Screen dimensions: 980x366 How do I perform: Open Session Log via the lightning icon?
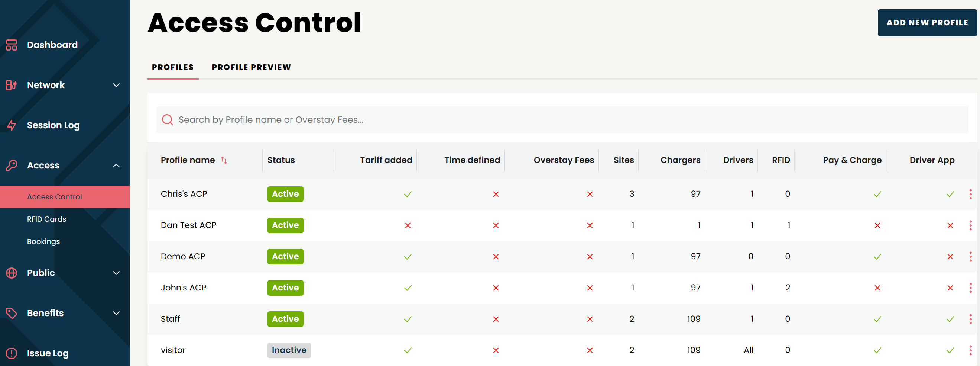pos(12,125)
